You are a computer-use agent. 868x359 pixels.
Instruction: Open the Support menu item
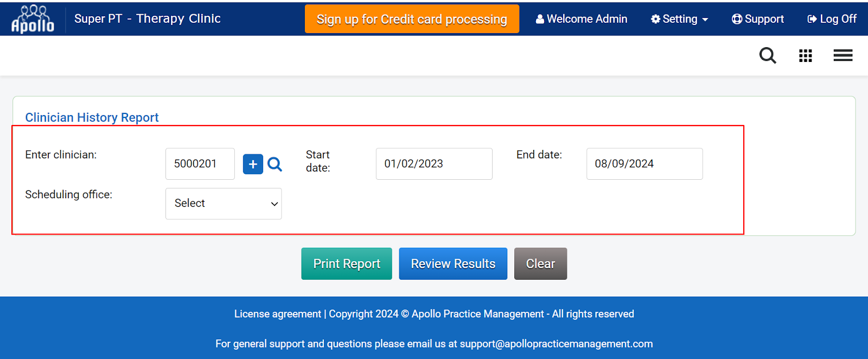point(758,19)
